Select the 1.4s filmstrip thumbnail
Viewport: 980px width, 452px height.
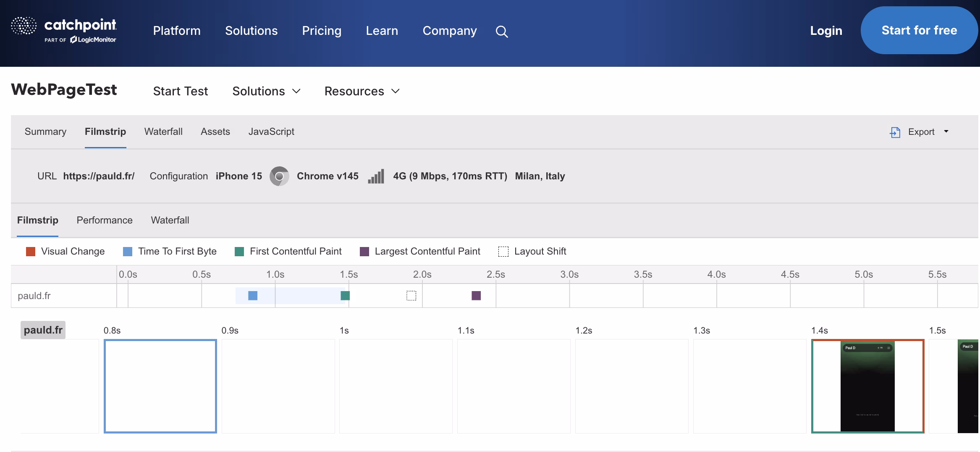coord(868,386)
